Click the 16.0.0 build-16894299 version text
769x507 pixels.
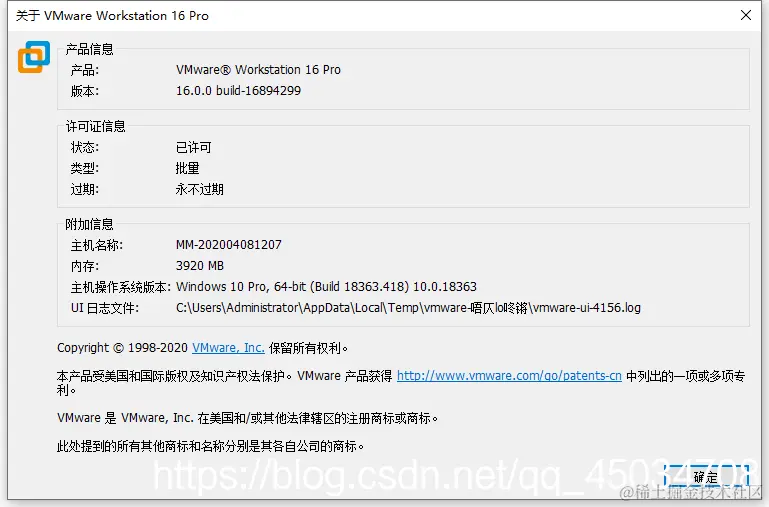pyautogui.click(x=238, y=91)
